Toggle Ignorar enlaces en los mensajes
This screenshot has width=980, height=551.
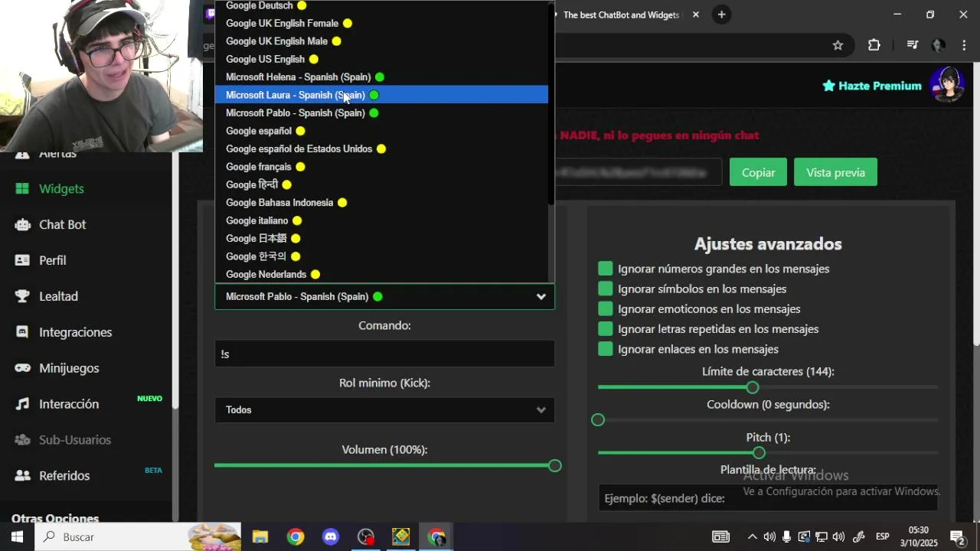(606, 349)
